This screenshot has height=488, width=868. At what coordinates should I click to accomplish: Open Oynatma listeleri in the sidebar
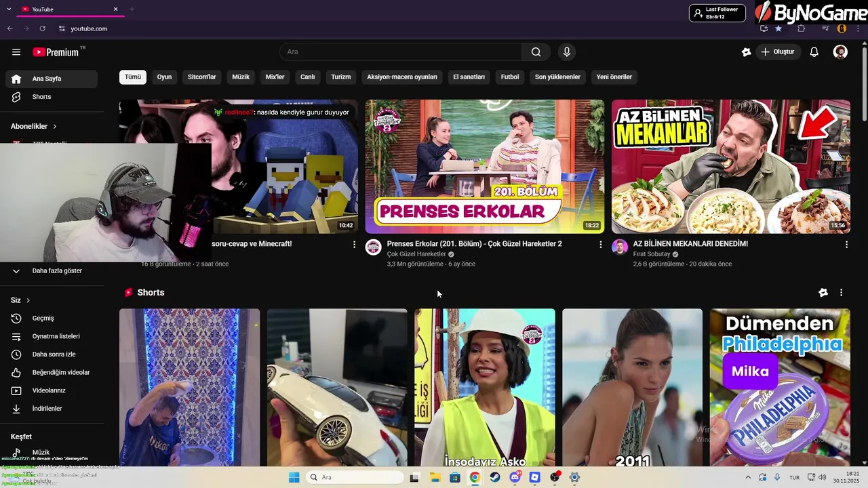(x=52, y=337)
